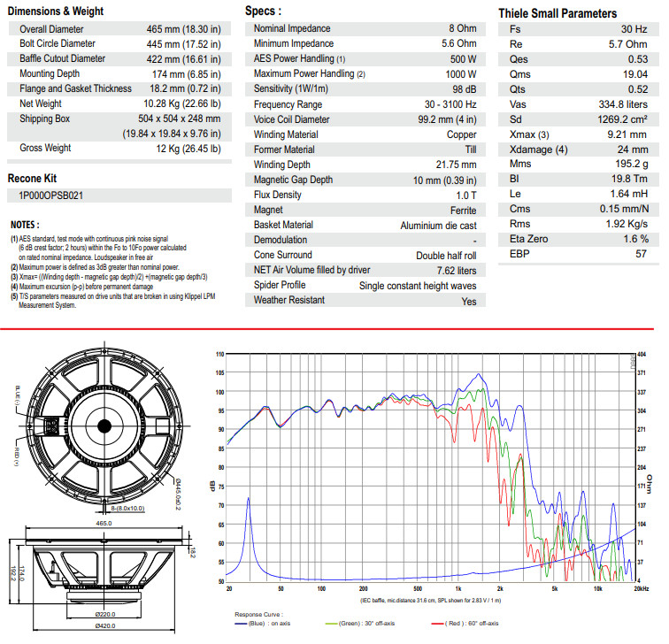Select Voice Coil Diameter value 99.2 mm
Viewport: 669px width, 644px height.
click(447, 119)
